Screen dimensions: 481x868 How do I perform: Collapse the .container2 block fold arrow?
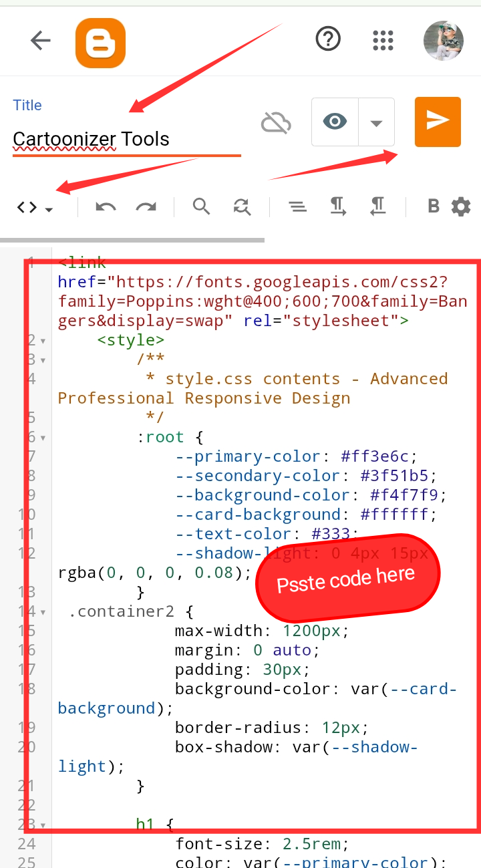point(43,612)
